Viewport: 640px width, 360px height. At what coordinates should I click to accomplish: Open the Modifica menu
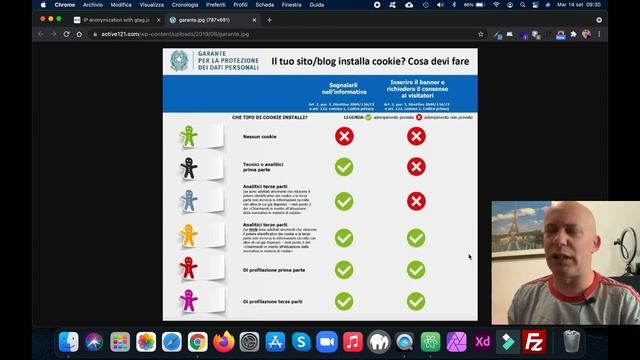tap(121, 5)
